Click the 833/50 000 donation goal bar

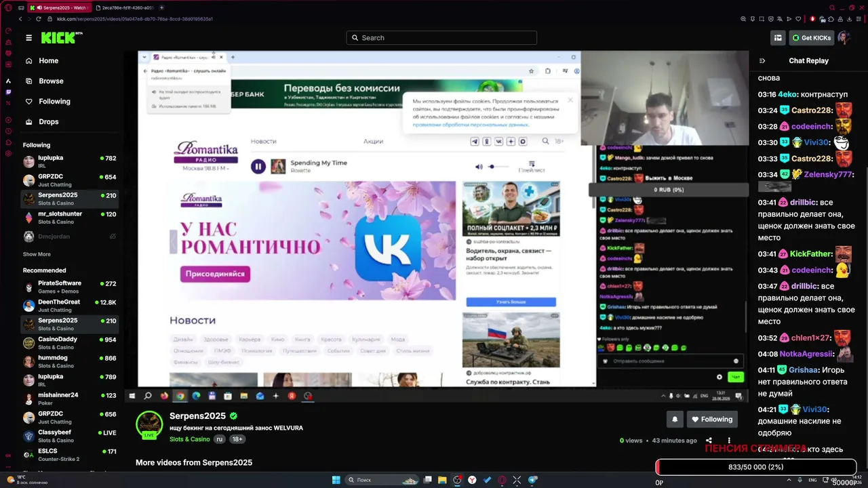tap(756, 467)
